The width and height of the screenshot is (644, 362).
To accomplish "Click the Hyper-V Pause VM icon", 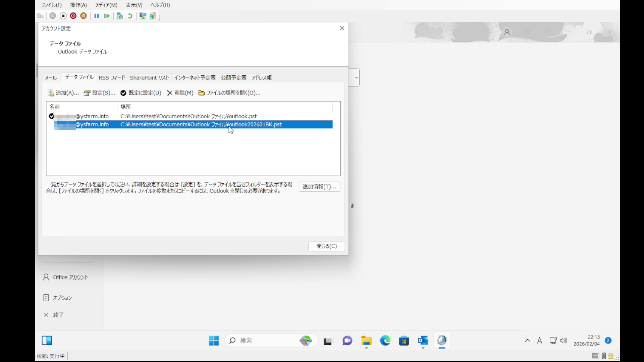I will tap(97, 16).
